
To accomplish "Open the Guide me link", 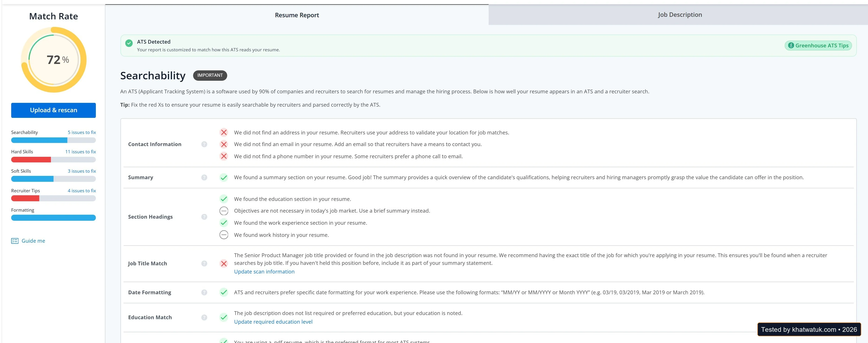I will point(33,241).
